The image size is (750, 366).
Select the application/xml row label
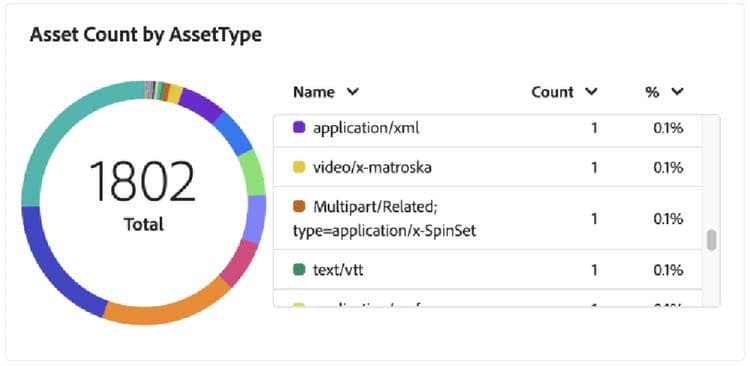(366, 128)
